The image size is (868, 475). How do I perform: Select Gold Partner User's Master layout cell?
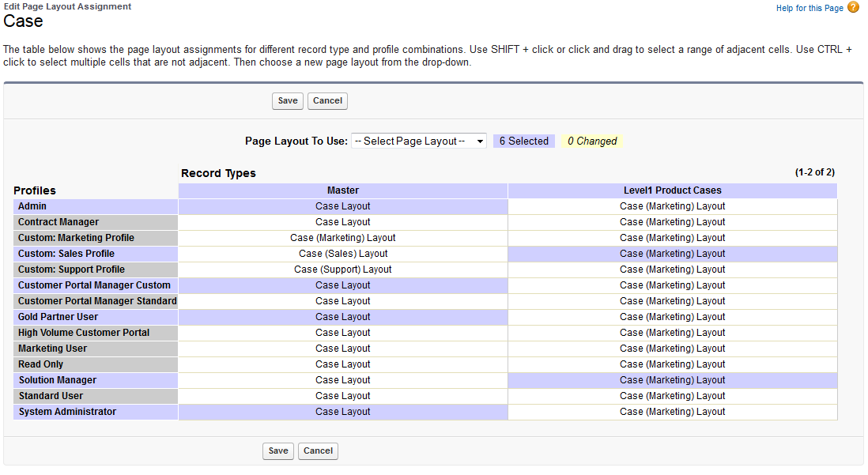(x=342, y=316)
